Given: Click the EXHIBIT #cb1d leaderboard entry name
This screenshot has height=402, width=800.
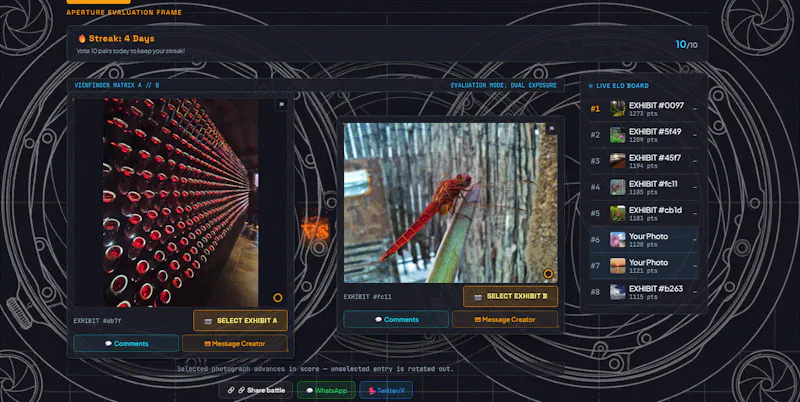Looking at the screenshot, I should [x=655, y=210].
